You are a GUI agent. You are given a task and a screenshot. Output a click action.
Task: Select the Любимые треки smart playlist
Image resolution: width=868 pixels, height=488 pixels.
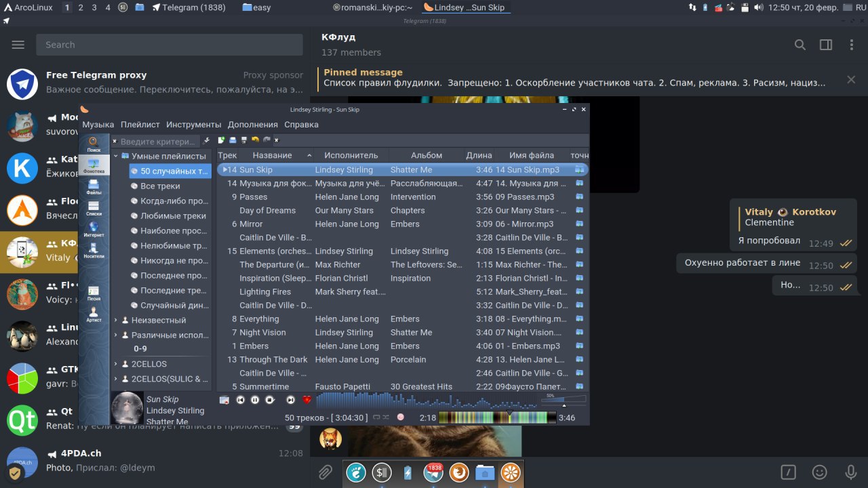(170, 216)
